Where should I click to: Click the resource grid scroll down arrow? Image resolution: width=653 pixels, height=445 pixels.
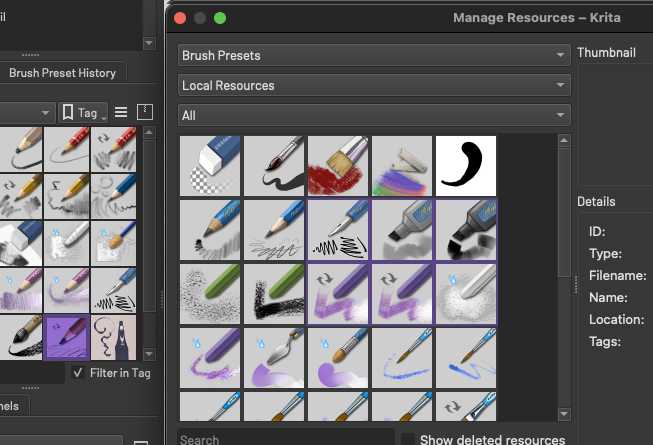click(x=564, y=413)
